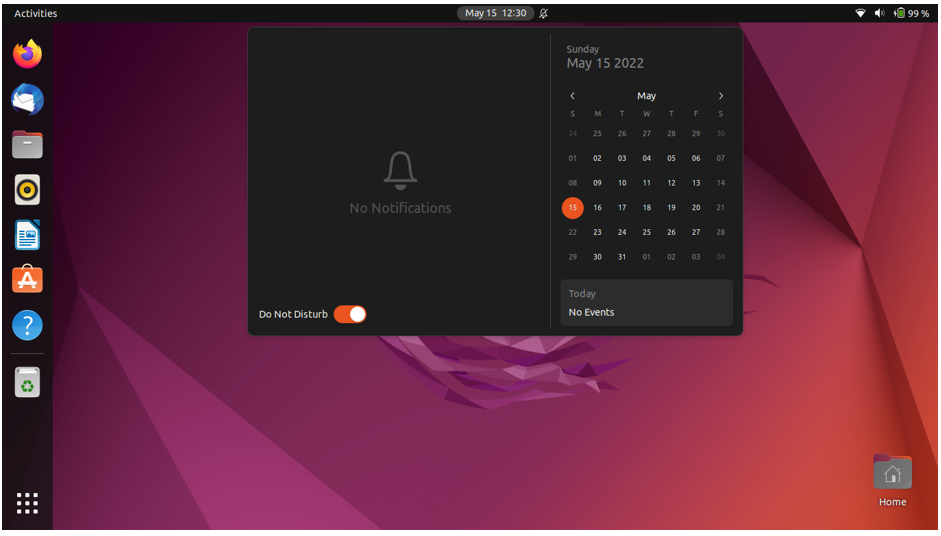Click the May 15 2022 date heading
941x536 pixels.
[605, 63]
